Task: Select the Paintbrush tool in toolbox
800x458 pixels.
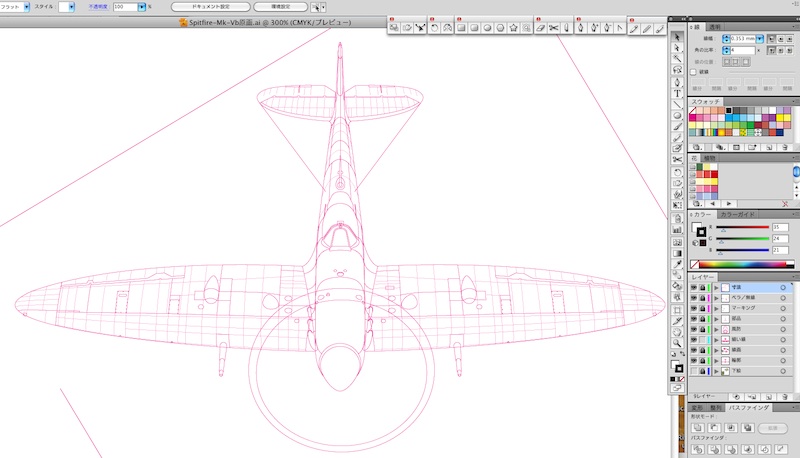Action: pyautogui.click(x=677, y=126)
